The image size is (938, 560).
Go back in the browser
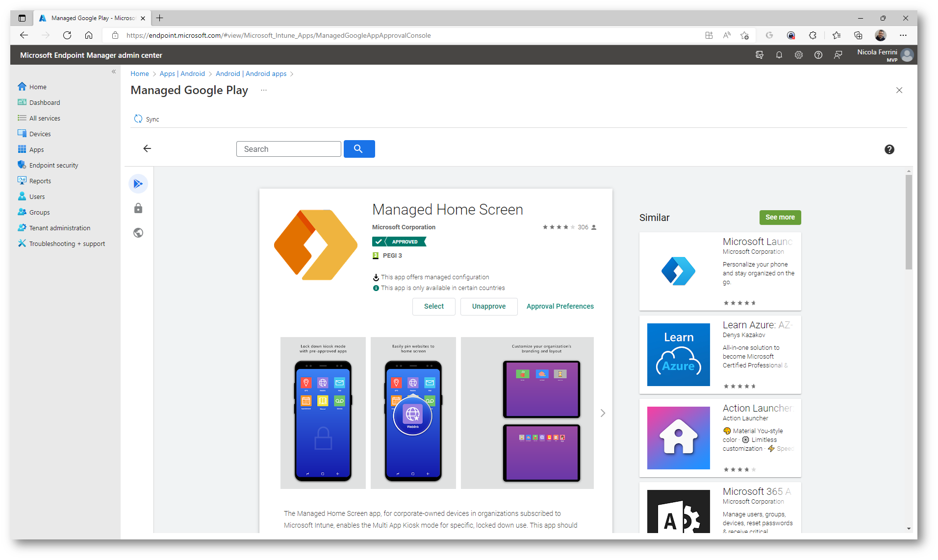(x=24, y=35)
